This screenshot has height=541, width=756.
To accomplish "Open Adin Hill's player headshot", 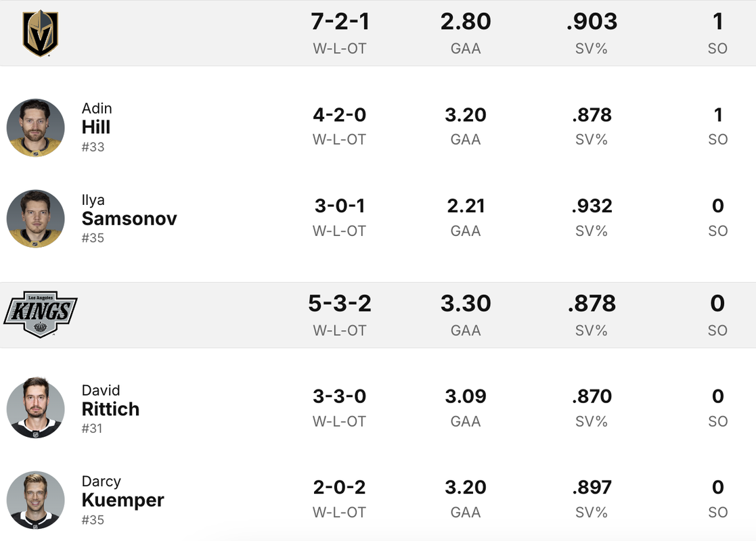I will tap(36, 128).
